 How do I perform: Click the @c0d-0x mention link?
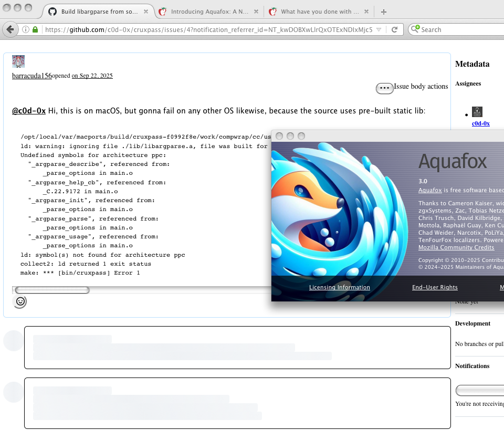(x=29, y=111)
